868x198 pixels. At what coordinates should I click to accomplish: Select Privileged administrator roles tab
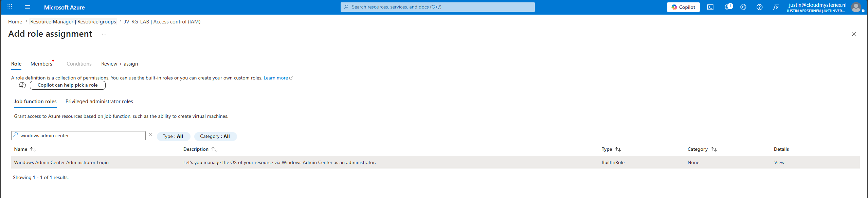pyautogui.click(x=99, y=102)
